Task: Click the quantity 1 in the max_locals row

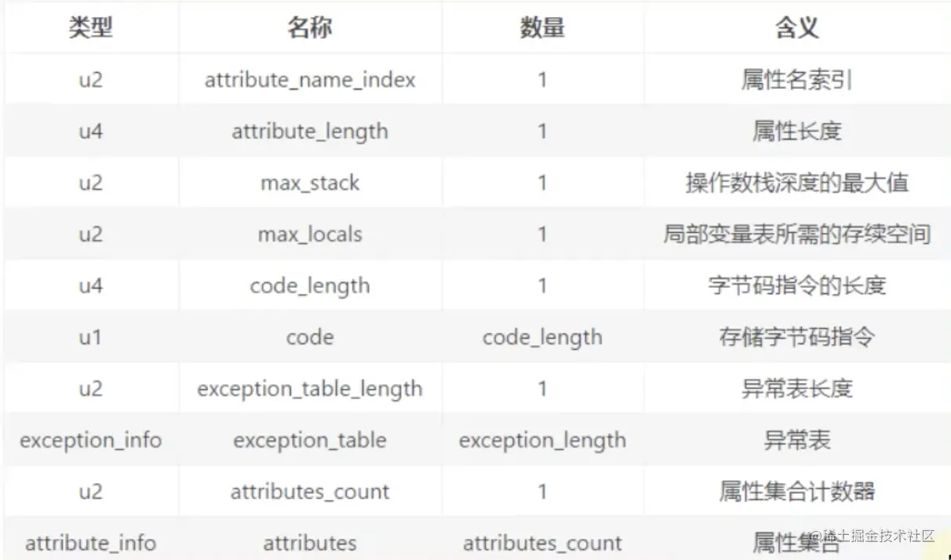Action: click(542, 235)
